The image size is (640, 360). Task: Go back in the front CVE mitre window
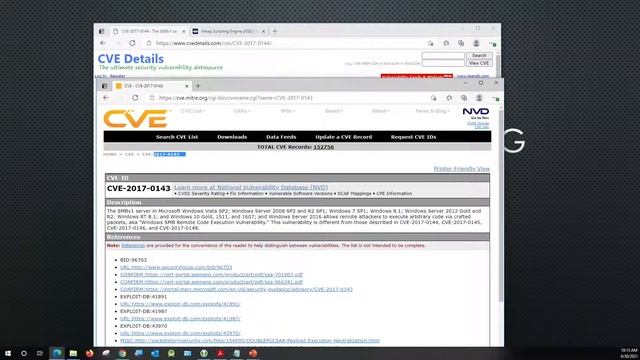coord(106,98)
